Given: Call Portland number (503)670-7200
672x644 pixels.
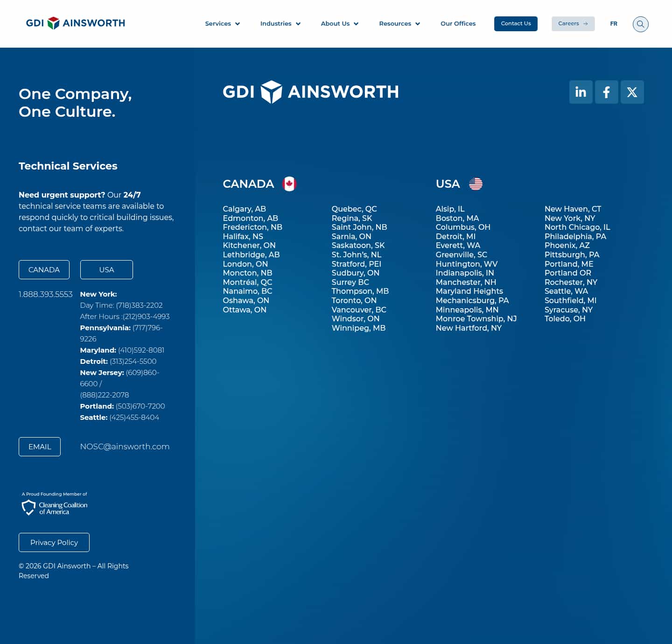Looking at the screenshot, I should (140, 406).
